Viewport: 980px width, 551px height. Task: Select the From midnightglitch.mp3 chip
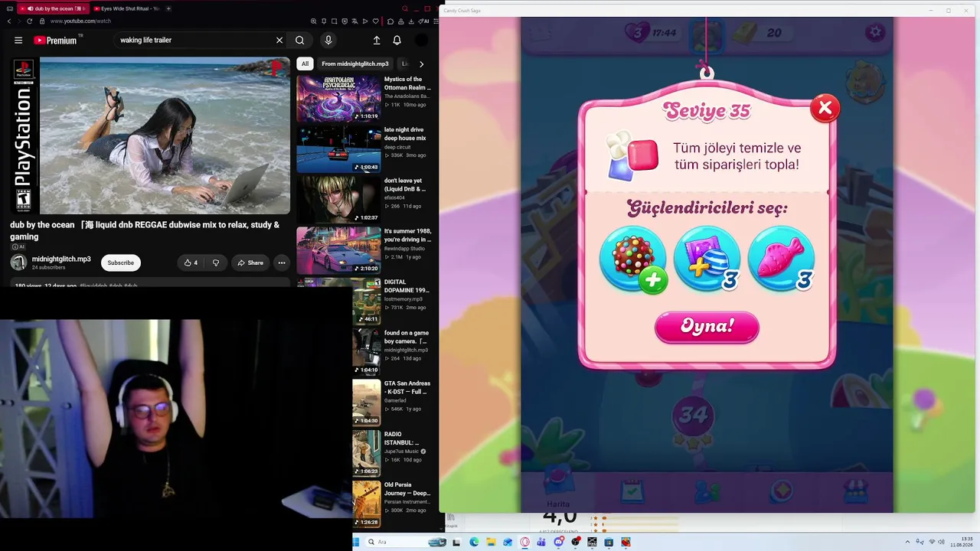[355, 64]
